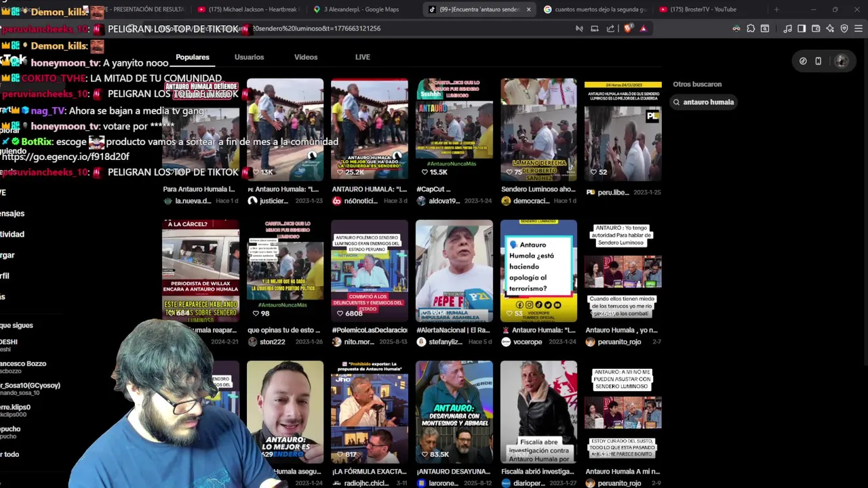Select the LIVE search tab
This screenshot has height=488, width=868.
[x=363, y=58]
